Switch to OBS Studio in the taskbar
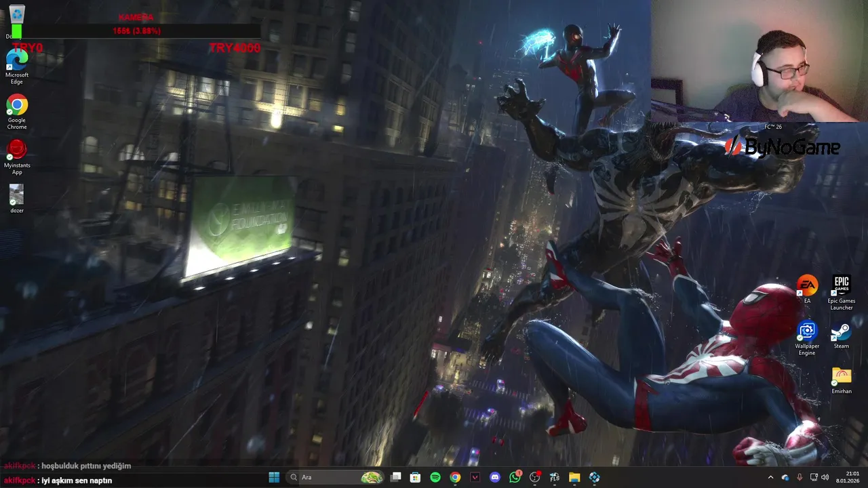 (535, 477)
